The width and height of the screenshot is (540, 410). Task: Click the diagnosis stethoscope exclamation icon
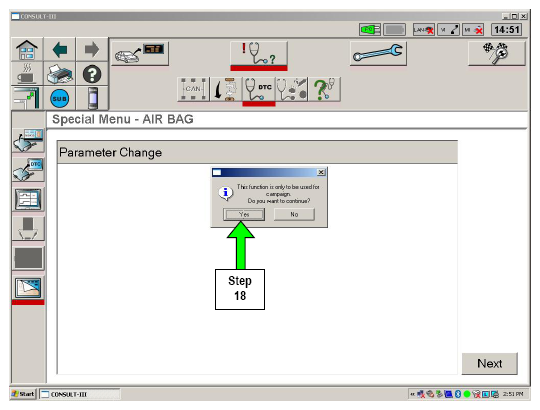tap(259, 53)
